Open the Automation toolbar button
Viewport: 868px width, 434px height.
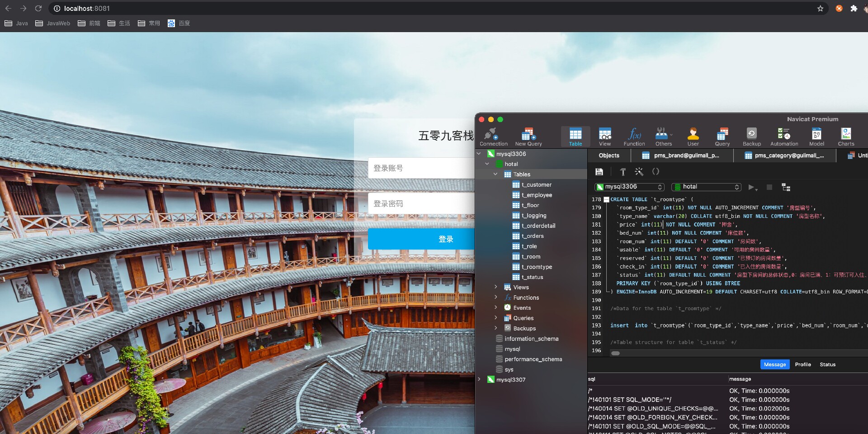click(784, 137)
